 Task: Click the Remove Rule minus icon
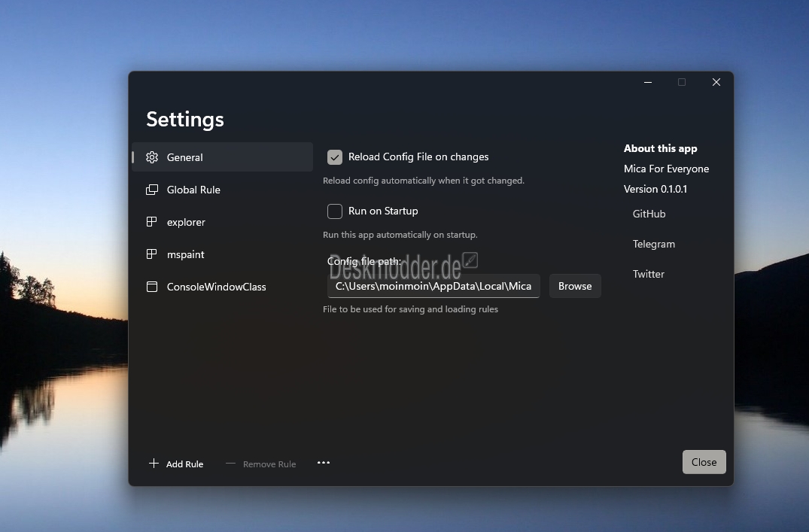point(231,464)
